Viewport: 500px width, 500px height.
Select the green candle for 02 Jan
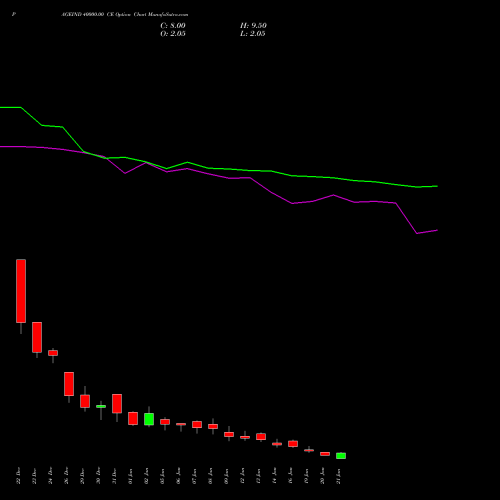point(149,419)
